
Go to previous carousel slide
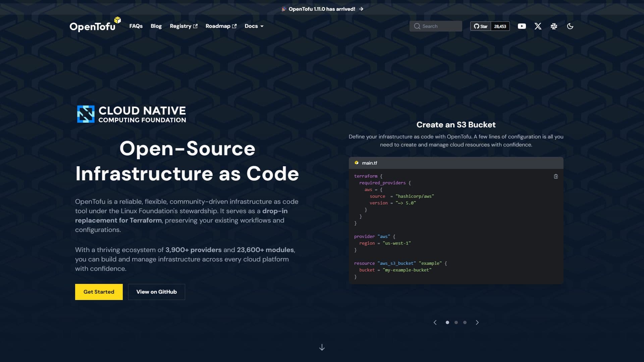click(x=435, y=322)
